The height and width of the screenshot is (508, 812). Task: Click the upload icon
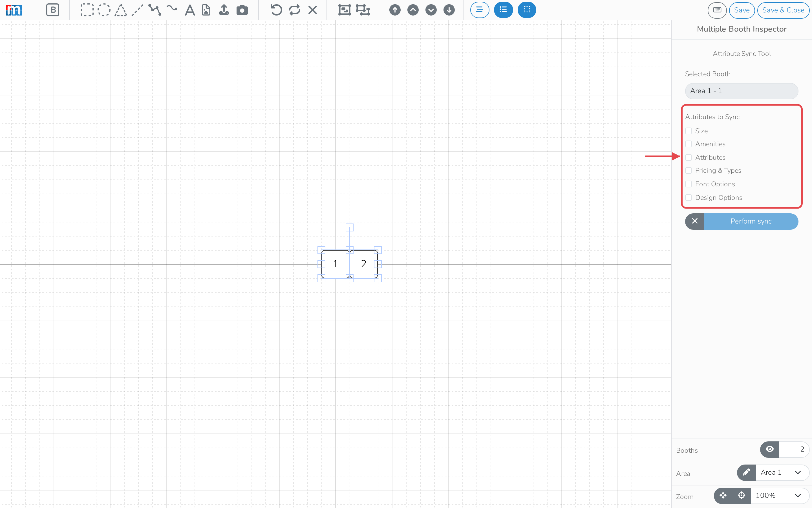pos(224,10)
